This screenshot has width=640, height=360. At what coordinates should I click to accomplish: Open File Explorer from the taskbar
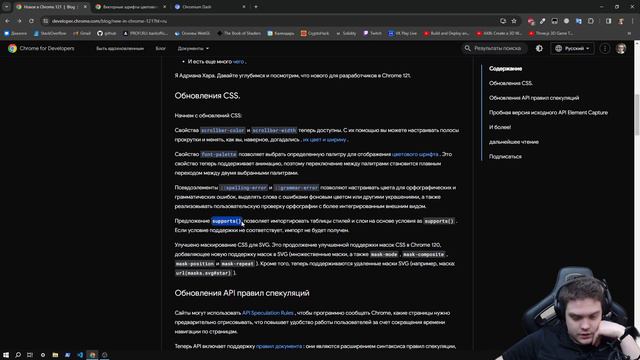pos(55,355)
